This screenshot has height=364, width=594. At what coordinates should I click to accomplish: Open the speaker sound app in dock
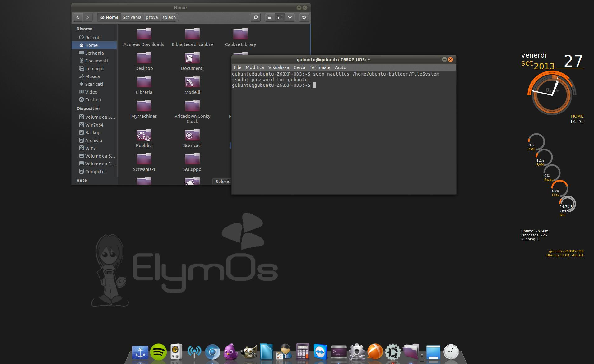pyautogui.click(x=176, y=352)
